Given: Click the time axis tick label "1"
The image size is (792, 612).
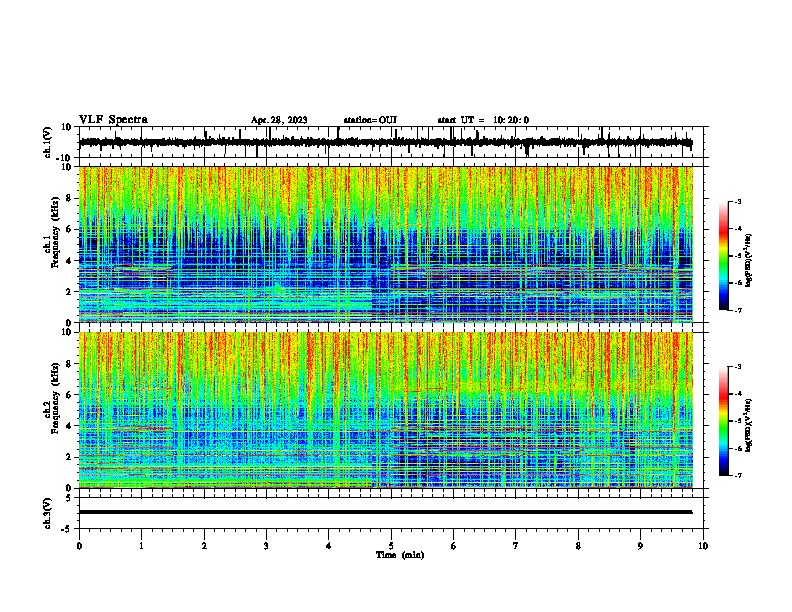Looking at the screenshot, I should pyautogui.click(x=141, y=546).
